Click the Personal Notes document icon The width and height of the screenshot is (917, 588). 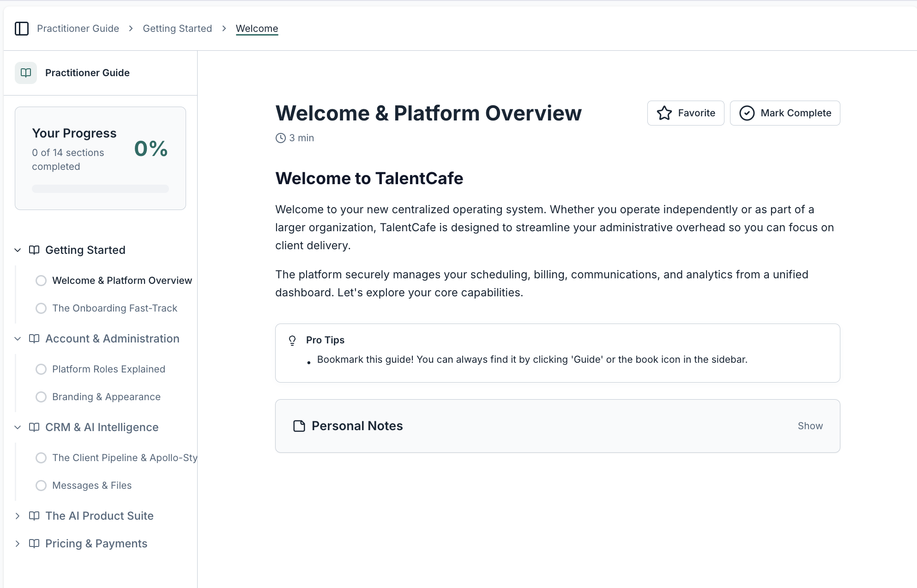click(x=299, y=426)
